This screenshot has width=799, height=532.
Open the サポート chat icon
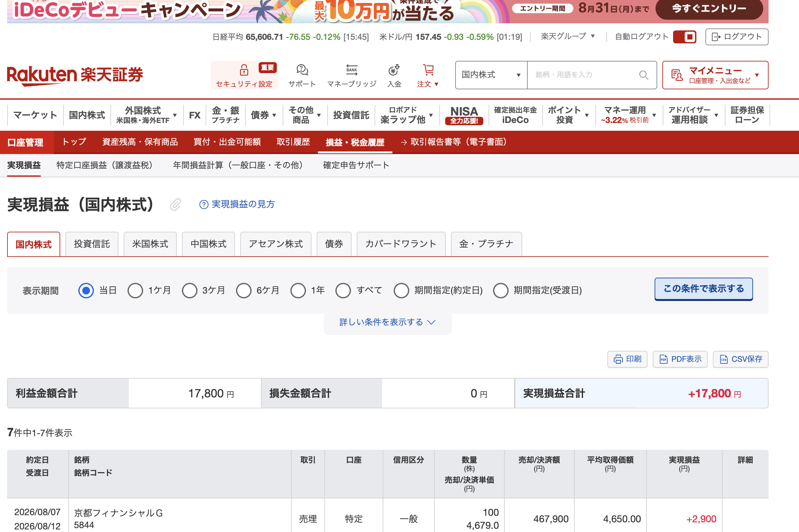302,70
